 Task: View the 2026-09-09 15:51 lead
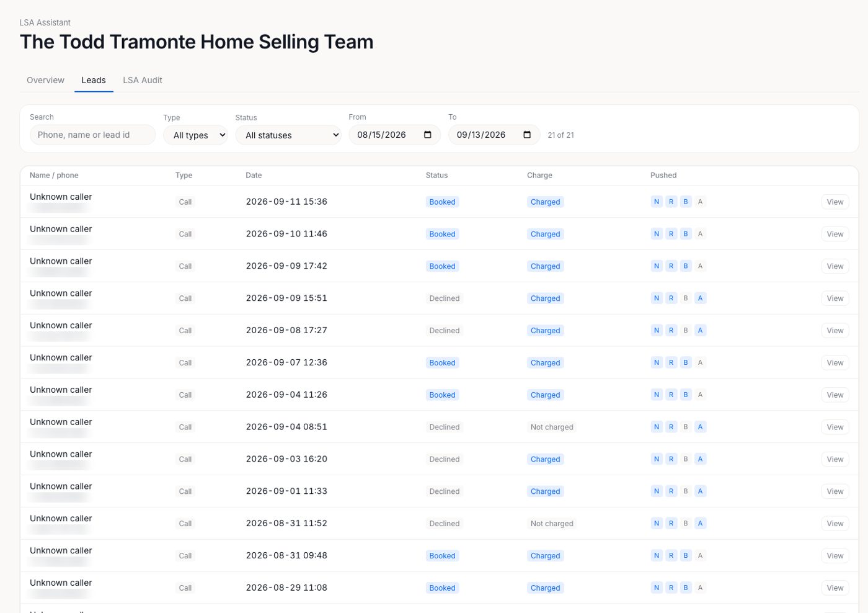pyautogui.click(x=835, y=298)
